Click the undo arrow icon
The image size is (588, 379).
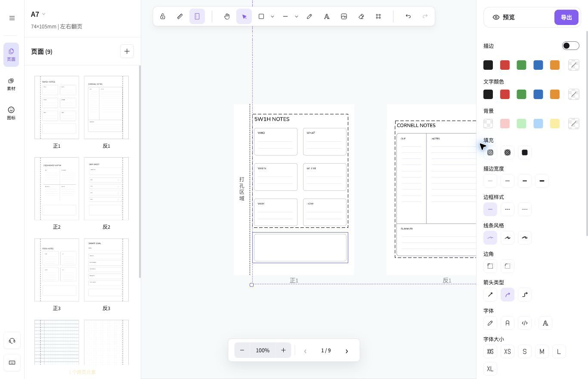[408, 16]
